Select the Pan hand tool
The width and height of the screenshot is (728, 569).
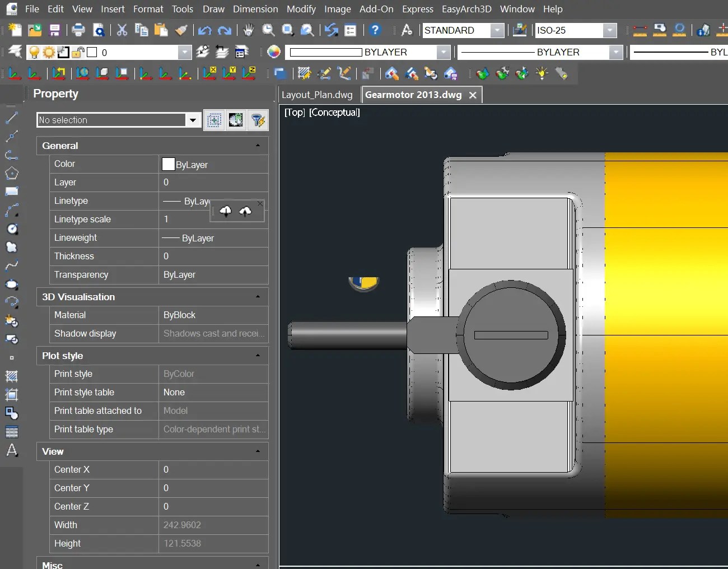249,30
